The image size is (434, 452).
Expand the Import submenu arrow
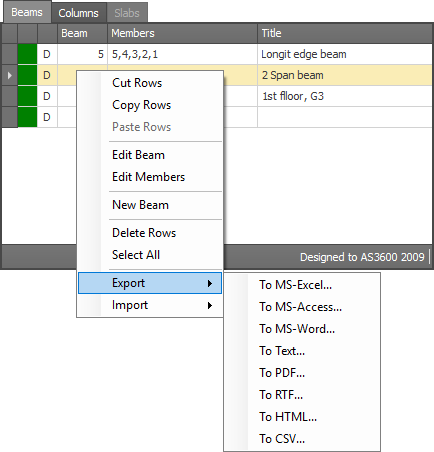coord(210,305)
